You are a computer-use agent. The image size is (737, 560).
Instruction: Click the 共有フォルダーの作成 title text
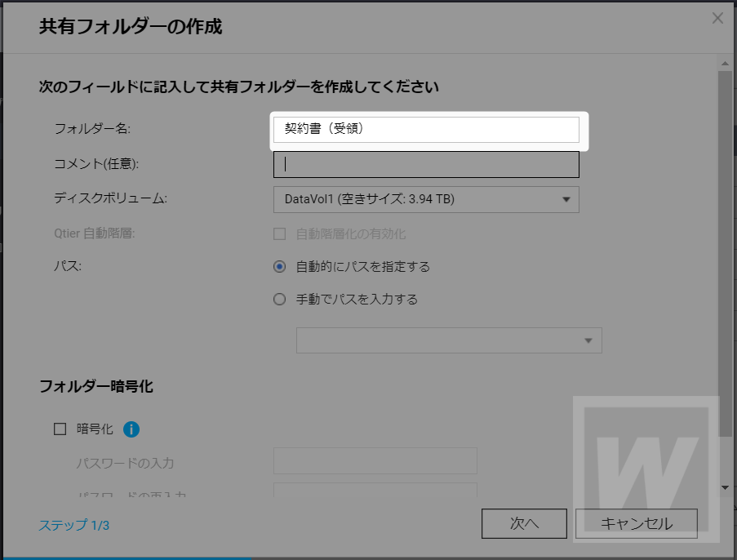[x=131, y=27]
